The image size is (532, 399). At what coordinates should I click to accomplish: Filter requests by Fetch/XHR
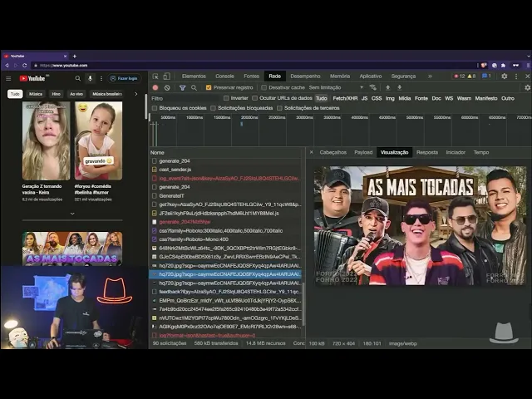(345, 98)
